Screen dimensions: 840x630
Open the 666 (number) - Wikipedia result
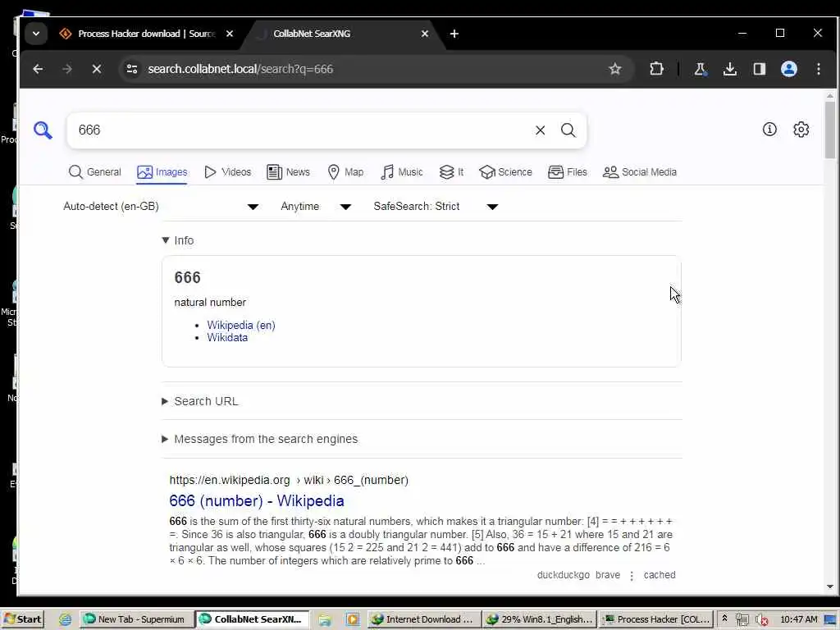click(257, 501)
